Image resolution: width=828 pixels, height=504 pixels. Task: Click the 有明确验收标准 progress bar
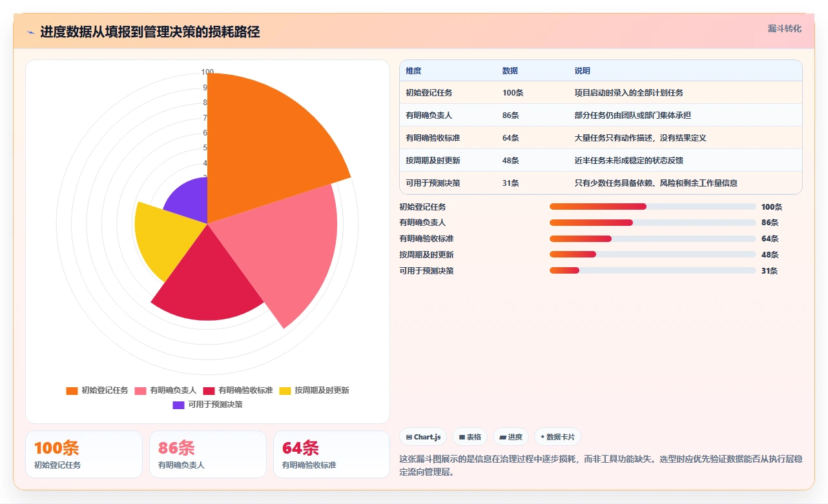652,239
